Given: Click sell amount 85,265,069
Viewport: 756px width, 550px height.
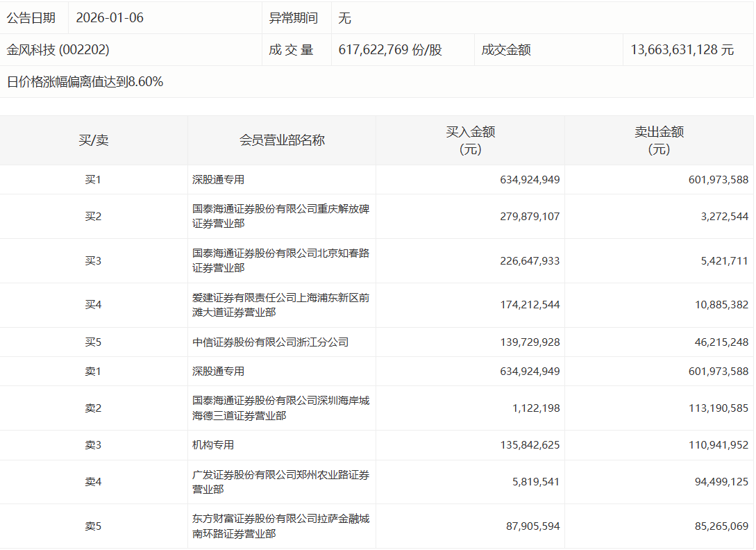Looking at the screenshot, I should click(x=722, y=526).
